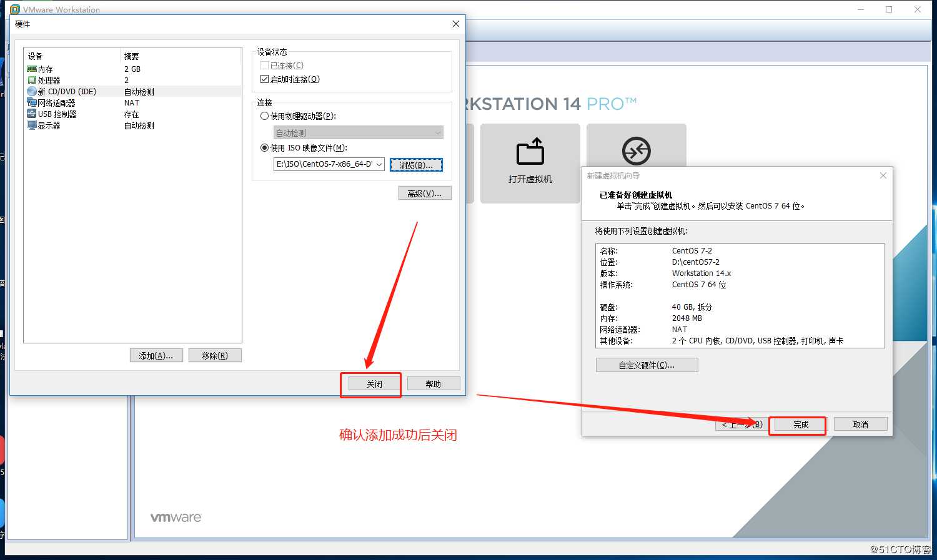Image resolution: width=937 pixels, height=560 pixels.
Task: Click the 位置 D:\centOS7-2 value in wizard
Action: click(695, 262)
